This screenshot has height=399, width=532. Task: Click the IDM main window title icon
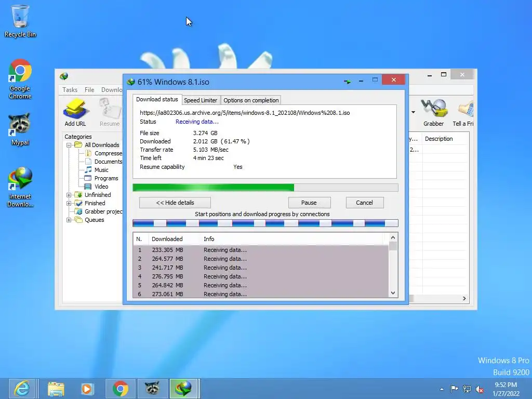coord(64,76)
